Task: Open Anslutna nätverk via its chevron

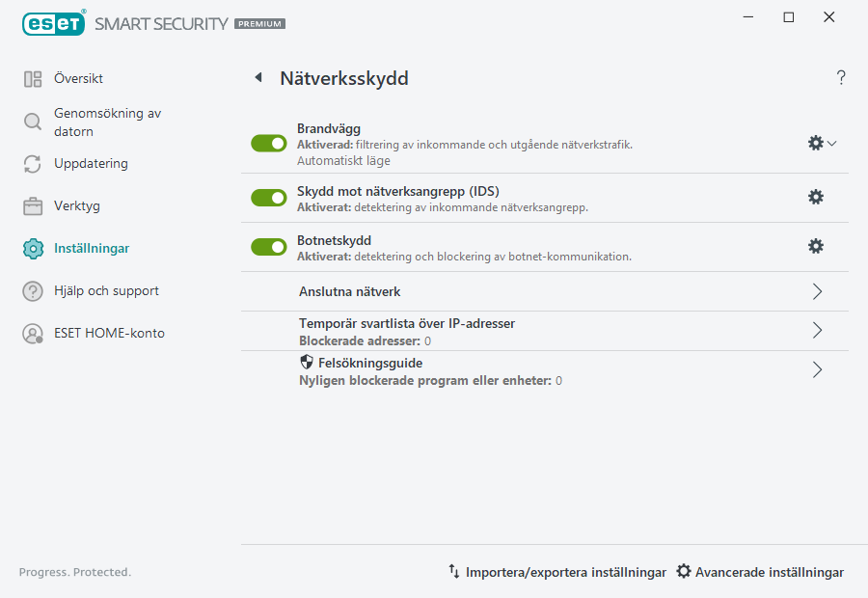Action: 816,290
